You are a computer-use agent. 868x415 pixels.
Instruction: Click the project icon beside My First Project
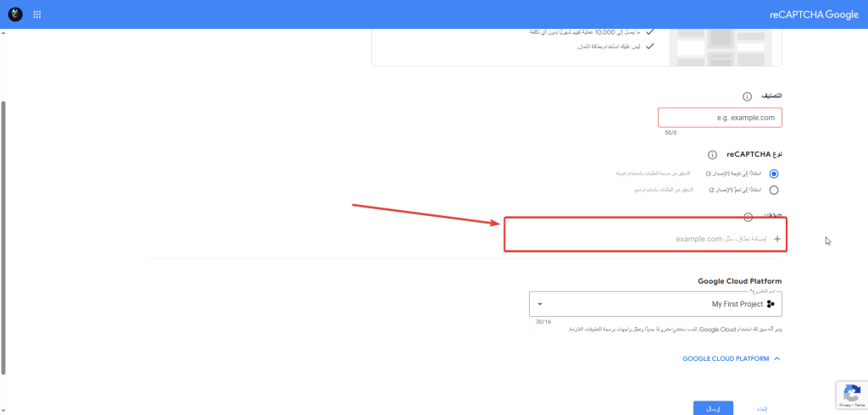point(771,304)
